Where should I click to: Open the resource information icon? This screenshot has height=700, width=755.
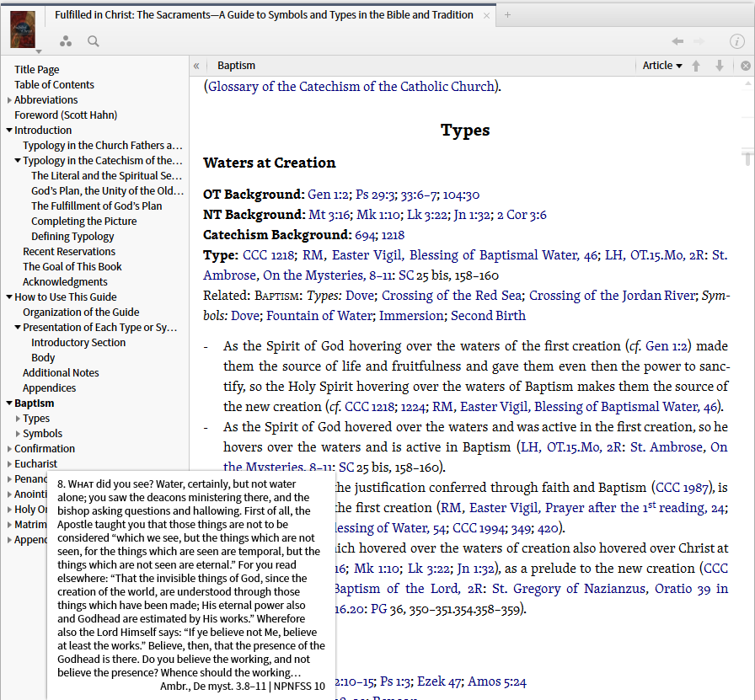(736, 41)
